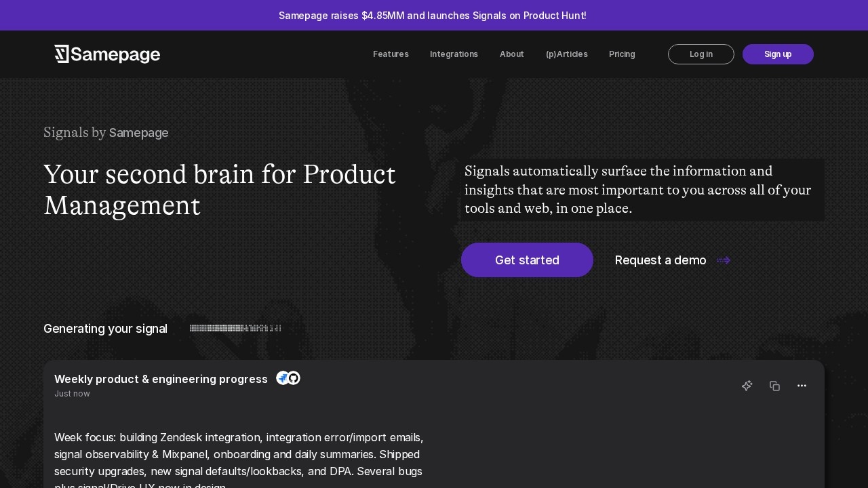Open the (p)Articles section

tap(567, 54)
